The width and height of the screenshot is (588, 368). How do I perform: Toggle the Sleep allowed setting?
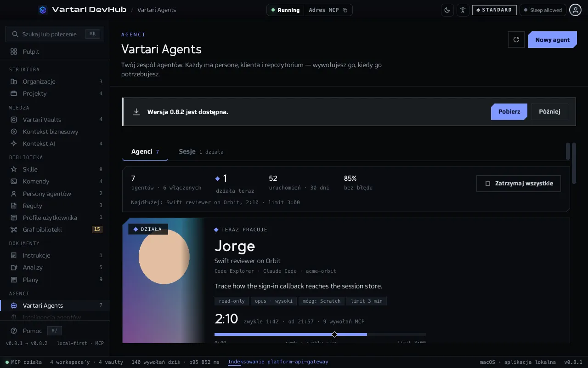(543, 10)
